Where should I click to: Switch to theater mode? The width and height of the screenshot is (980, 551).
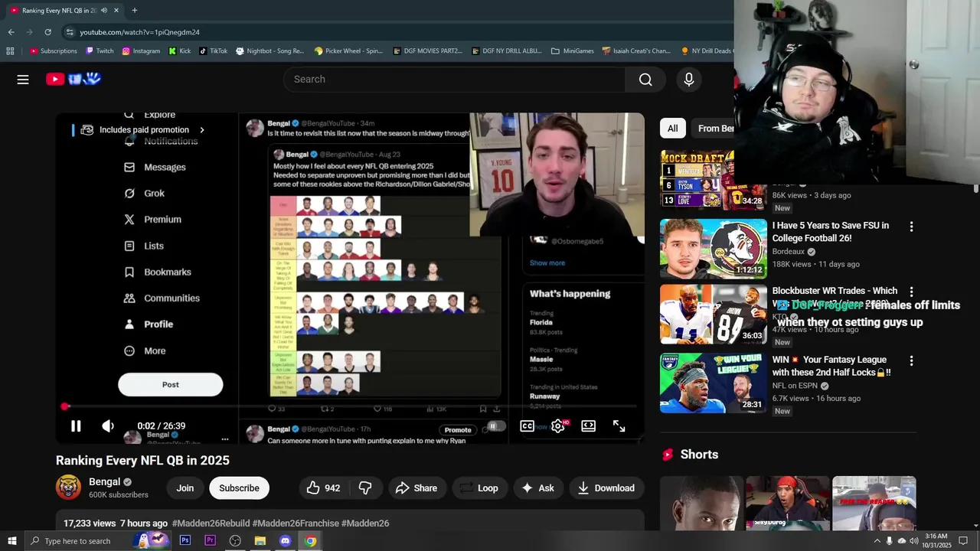tap(588, 426)
